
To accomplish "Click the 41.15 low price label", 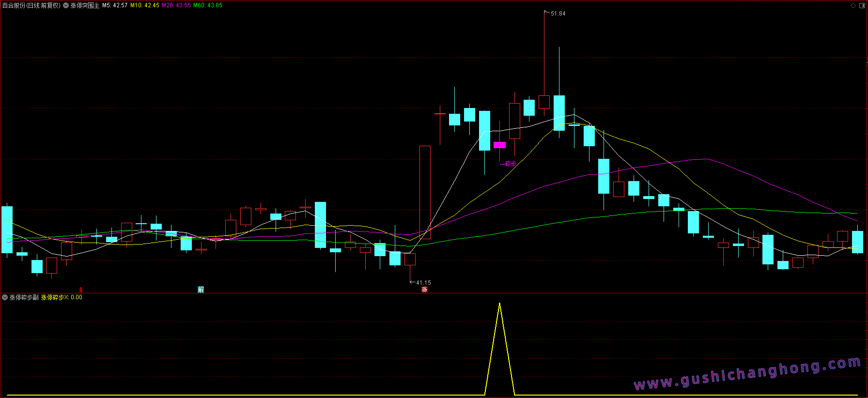I will click(423, 282).
